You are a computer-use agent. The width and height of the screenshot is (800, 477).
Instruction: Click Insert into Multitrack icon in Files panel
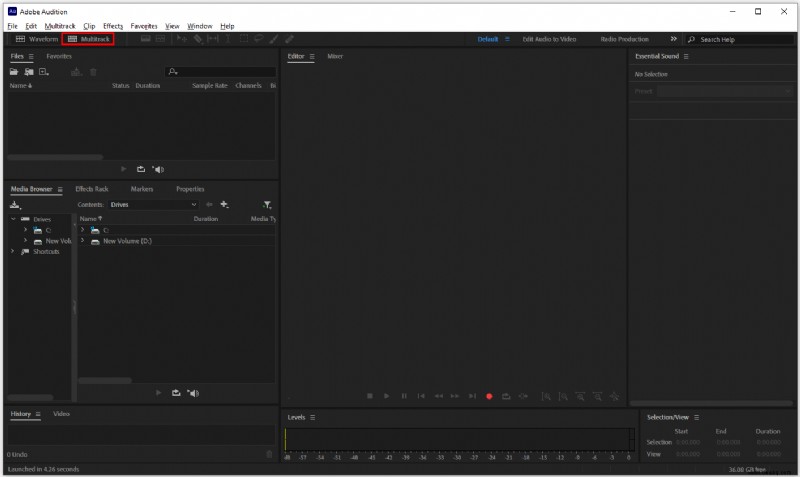tap(76, 72)
